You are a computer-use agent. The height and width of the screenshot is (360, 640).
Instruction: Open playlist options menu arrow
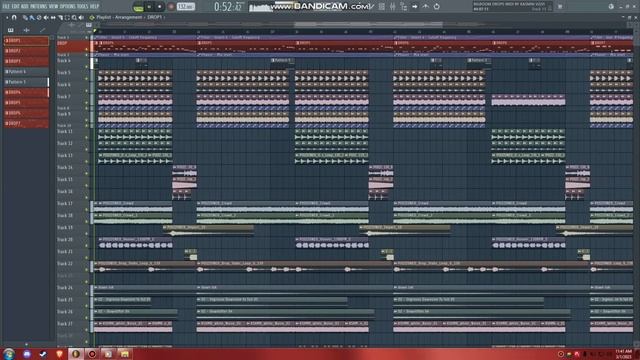click(x=7, y=18)
